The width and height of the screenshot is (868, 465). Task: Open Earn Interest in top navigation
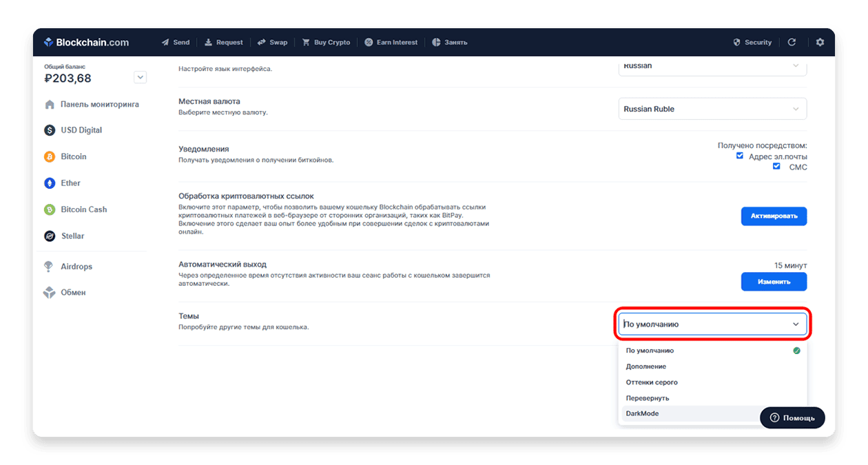391,42
